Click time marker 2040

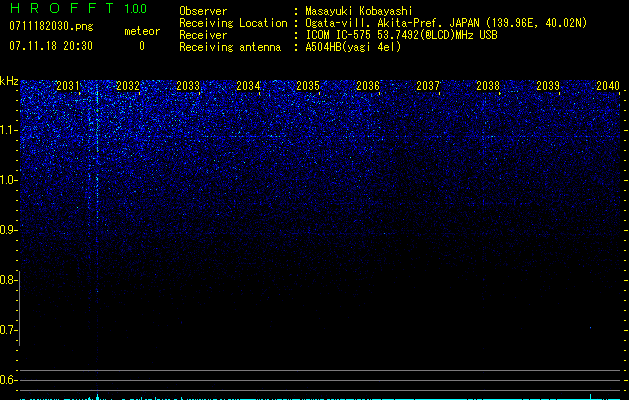pyautogui.click(x=608, y=86)
